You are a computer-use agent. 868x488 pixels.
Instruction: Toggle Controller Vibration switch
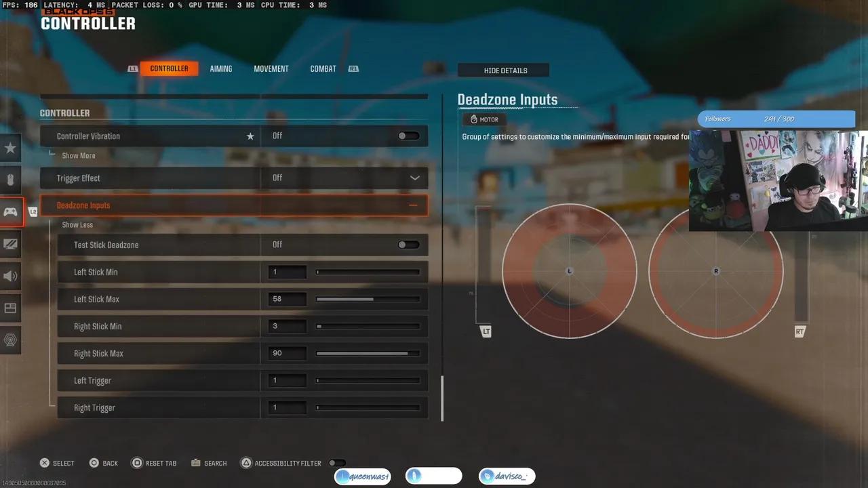pos(408,136)
